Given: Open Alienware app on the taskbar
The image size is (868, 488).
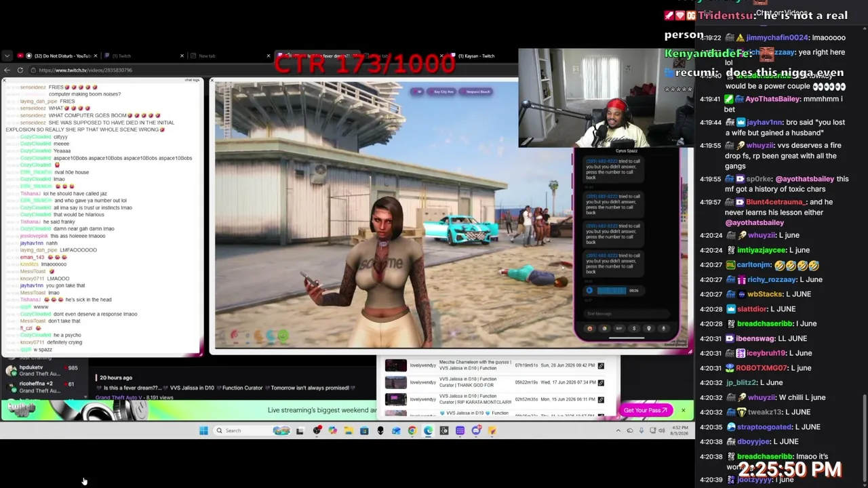Looking at the screenshot, I should (380, 430).
